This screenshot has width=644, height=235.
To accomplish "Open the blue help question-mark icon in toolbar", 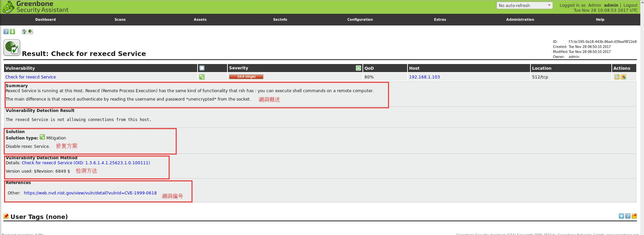I will click(x=6, y=32).
